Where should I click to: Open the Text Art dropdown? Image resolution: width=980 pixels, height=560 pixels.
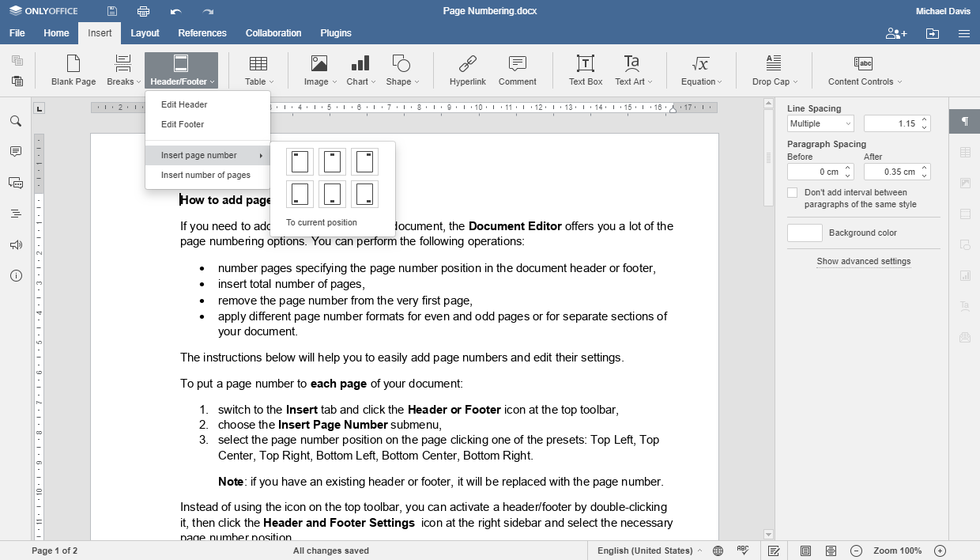tap(633, 70)
